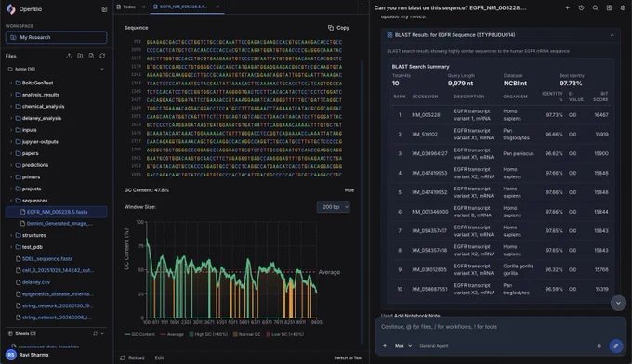Click Switch to Text link
Viewport: 632px width, 364px height.
click(x=349, y=357)
